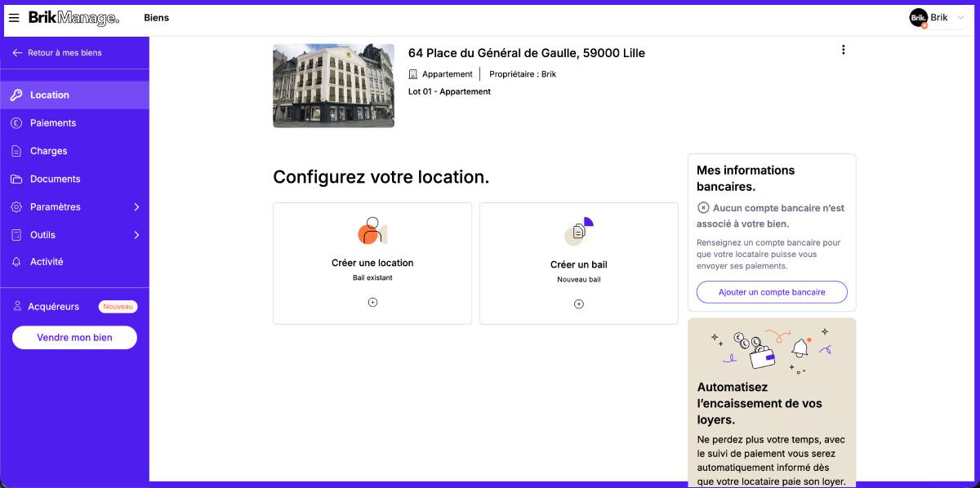Image resolution: width=980 pixels, height=488 pixels.
Task: Click Lot 01 - Appartement text
Action: click(x=449, y=92)
